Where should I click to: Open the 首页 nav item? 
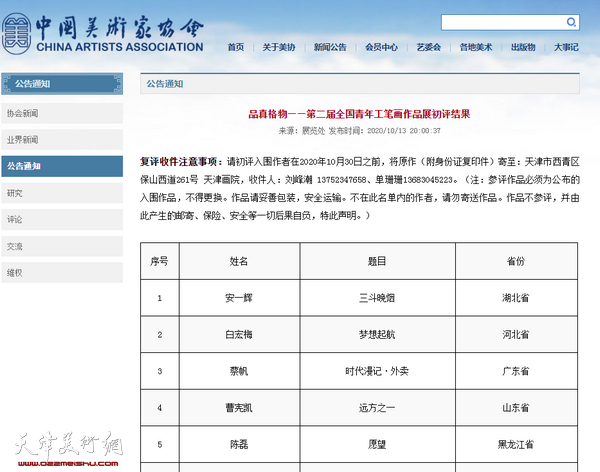(x=236, y=47)
